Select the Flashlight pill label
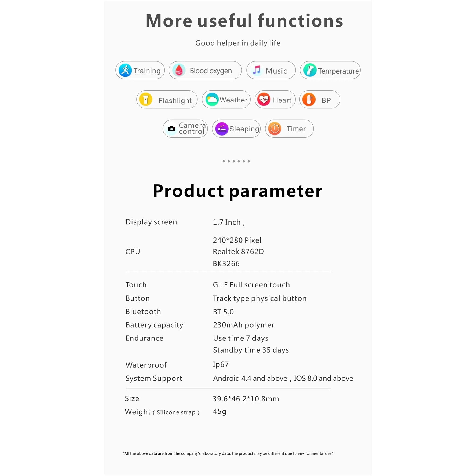 pyautogui.click(x=175, y=101)
